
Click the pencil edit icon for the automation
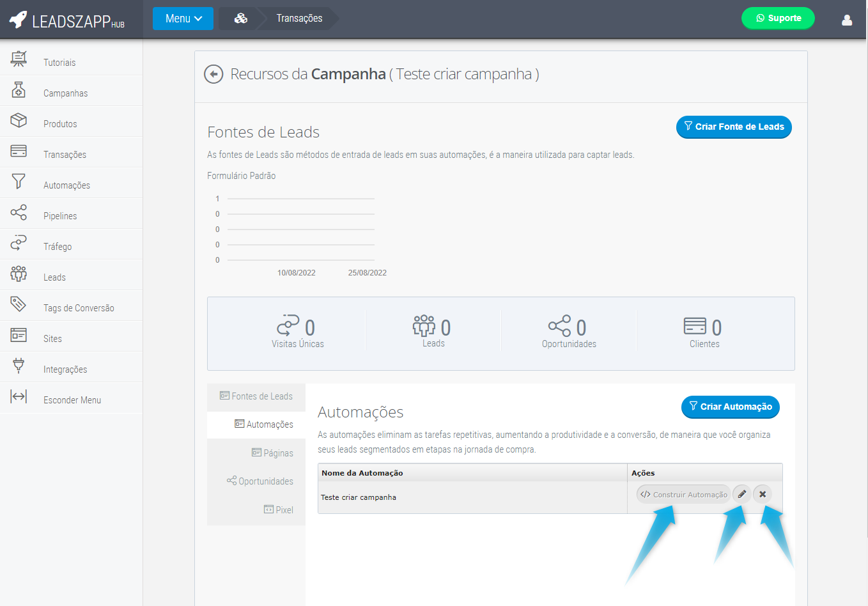tap(741, 494)
